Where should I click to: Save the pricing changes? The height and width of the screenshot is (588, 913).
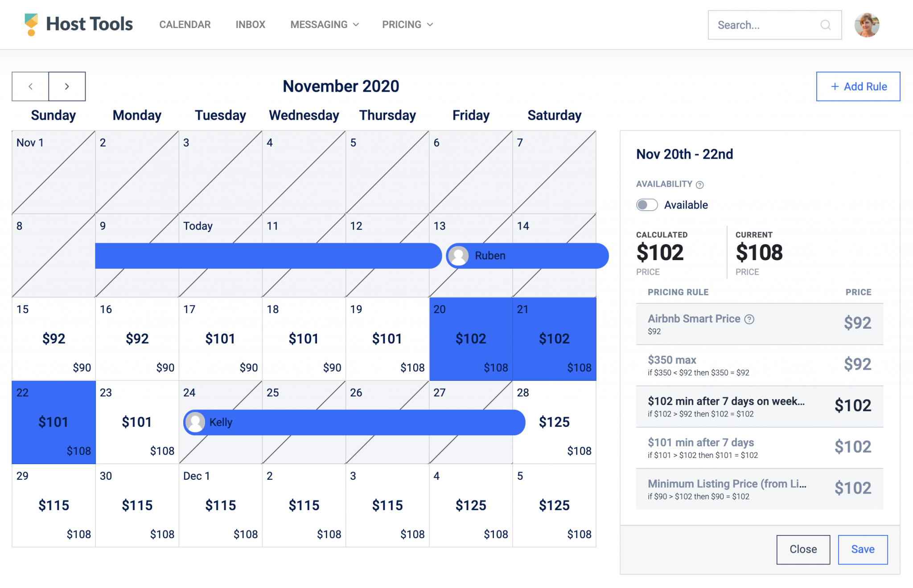pyautogui.click(x=863, y=549)
